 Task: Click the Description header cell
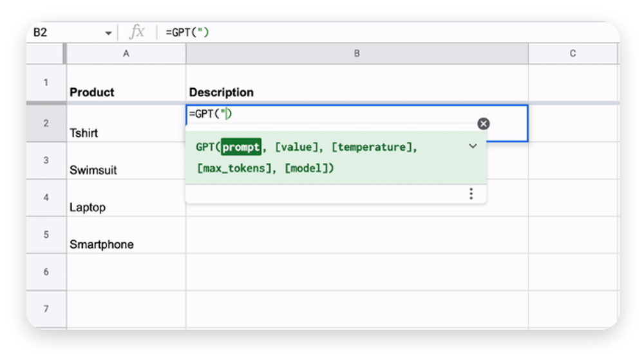[x=357, y=82]
